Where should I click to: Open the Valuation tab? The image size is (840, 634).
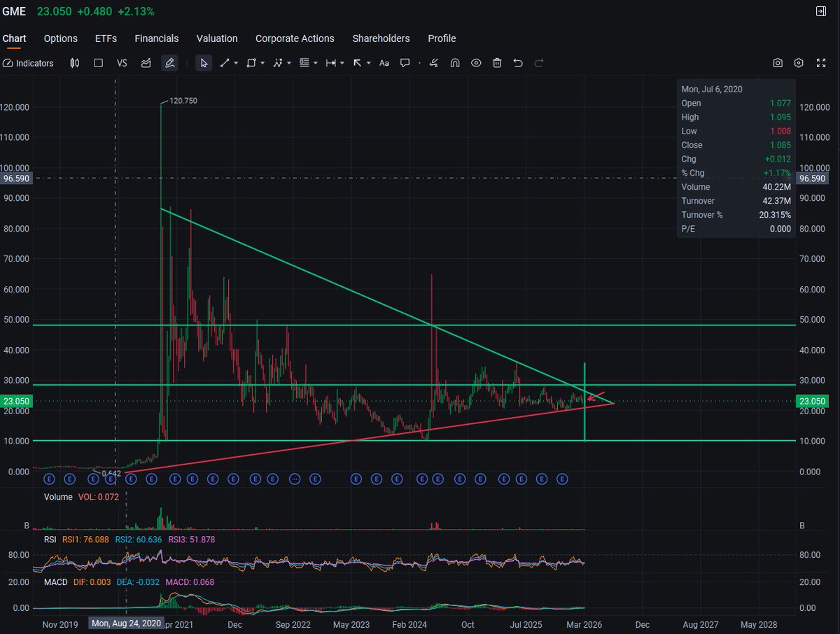coord(217,38)
